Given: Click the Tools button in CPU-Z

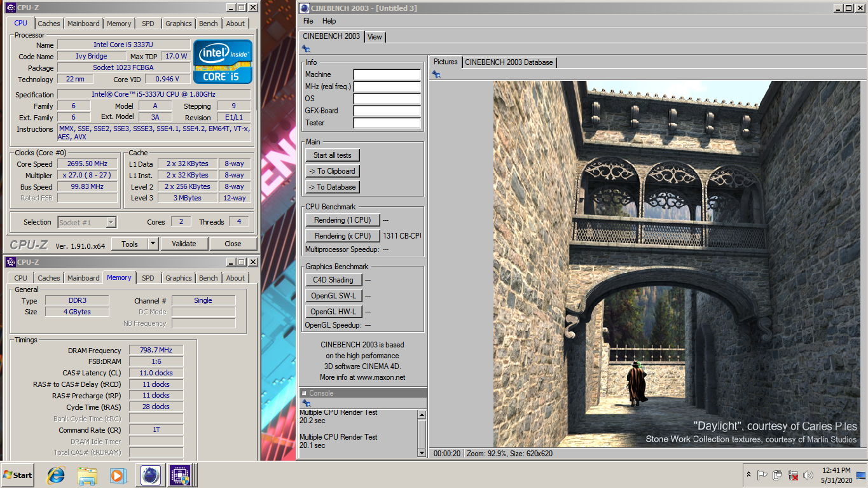Looking at the screenshot, I should 130,244.
